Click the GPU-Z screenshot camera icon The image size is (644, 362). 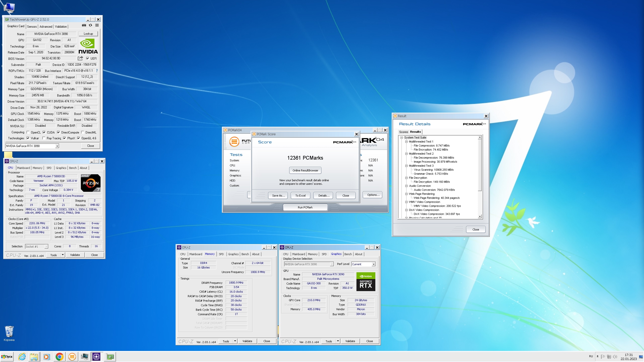click(x=84, y=25)
